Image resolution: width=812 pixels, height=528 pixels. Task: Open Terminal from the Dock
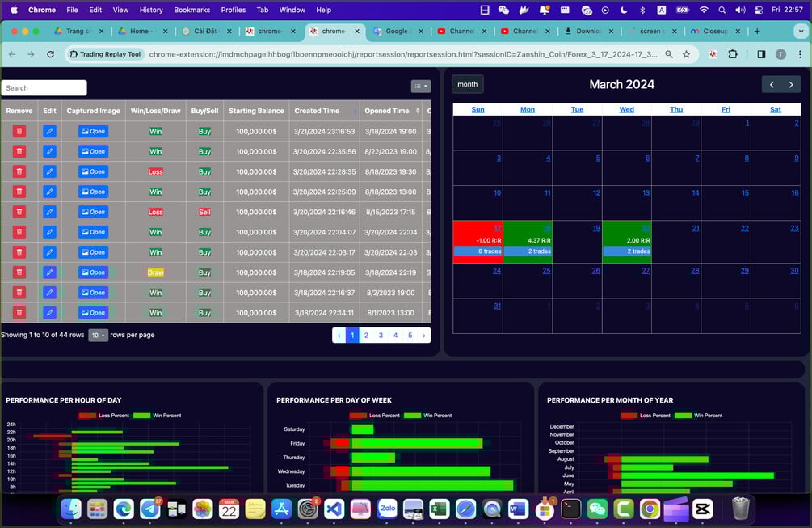point(570,509)
